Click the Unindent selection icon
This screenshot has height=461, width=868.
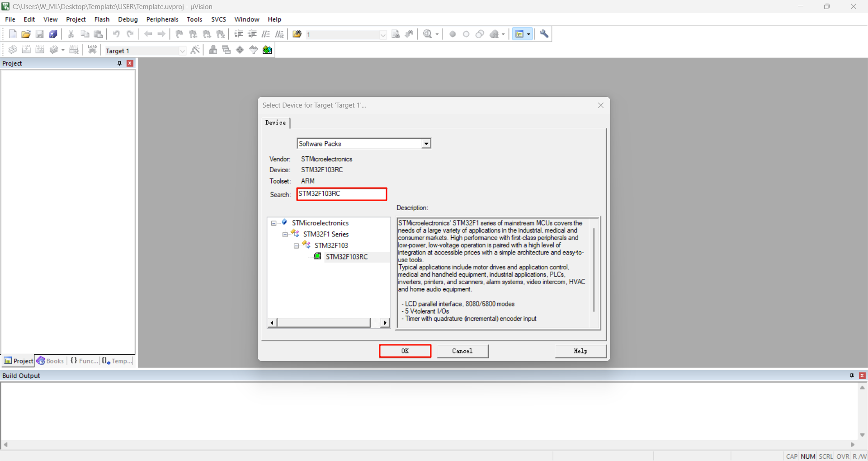tap(252, 34)
